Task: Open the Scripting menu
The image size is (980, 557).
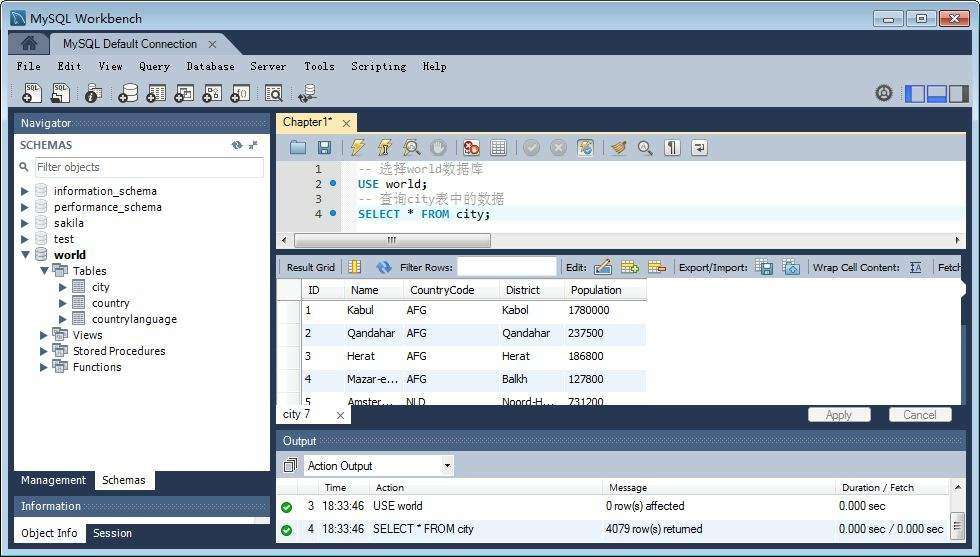Action: click(x=378, y=66)
